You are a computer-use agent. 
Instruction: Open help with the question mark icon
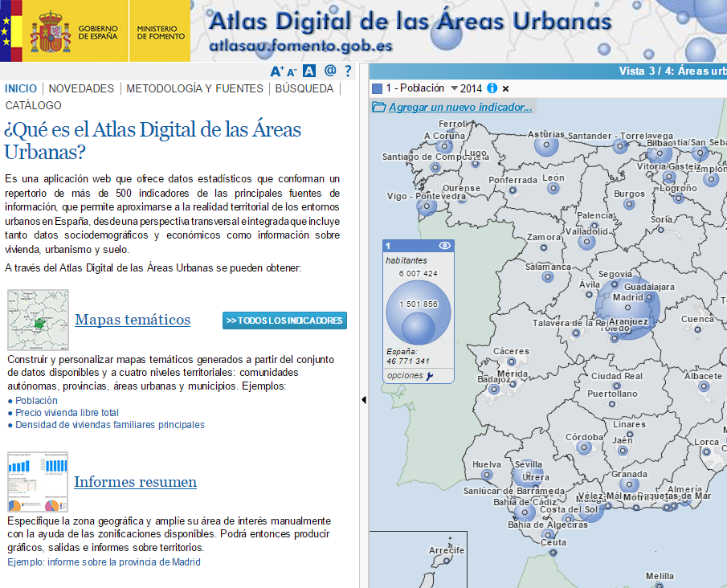(x=348, y=71)
